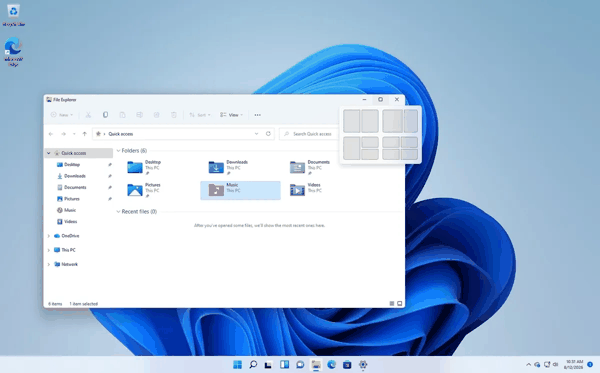The image size is (600, 373).
Task: Expand the OneDrive tree node
Action: (49, 236)
